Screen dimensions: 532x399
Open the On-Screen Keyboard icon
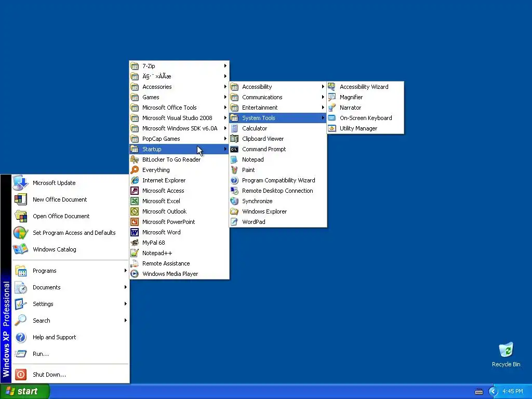click(332, 118)
